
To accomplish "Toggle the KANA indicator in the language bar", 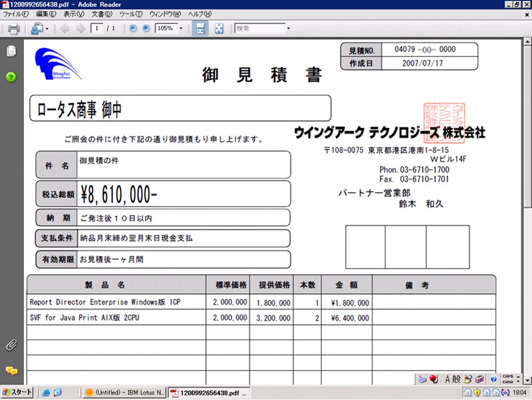I will [507, 381].
